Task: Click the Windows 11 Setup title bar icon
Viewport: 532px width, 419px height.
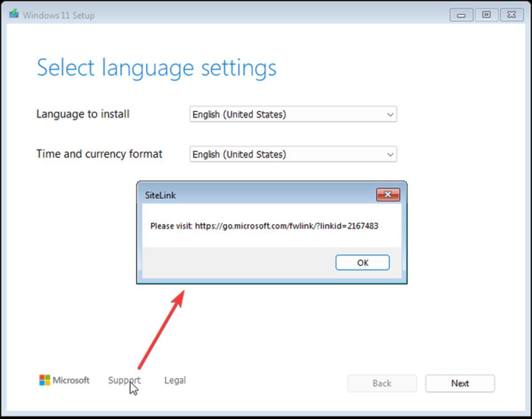Action: (x=14, y=14)
